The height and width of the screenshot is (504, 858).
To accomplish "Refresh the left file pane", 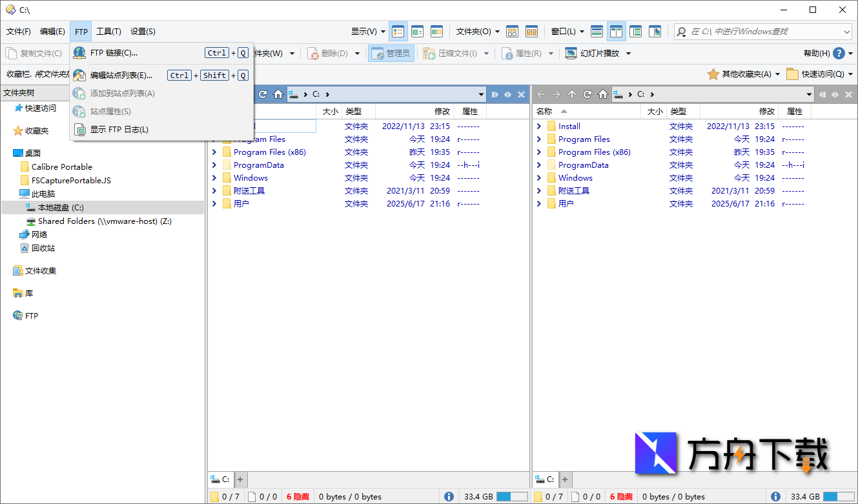I will pos(263,94).
